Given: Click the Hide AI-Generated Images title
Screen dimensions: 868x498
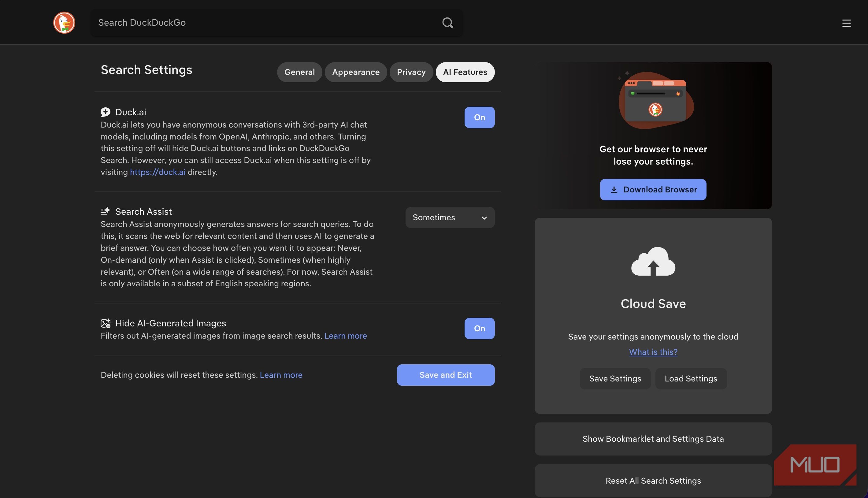Looking at the screenshot, I should [171, 323].
